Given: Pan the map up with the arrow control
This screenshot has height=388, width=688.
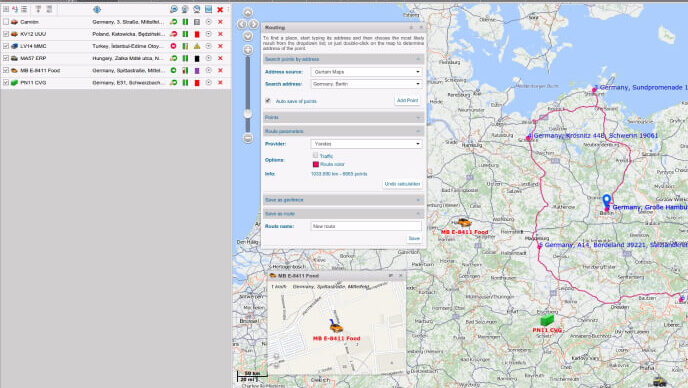Looking at the screenshot, I should click(247, 13).
